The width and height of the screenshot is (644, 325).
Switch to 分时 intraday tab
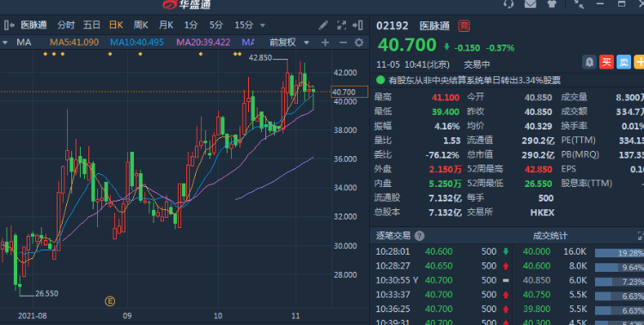(66, 26)
